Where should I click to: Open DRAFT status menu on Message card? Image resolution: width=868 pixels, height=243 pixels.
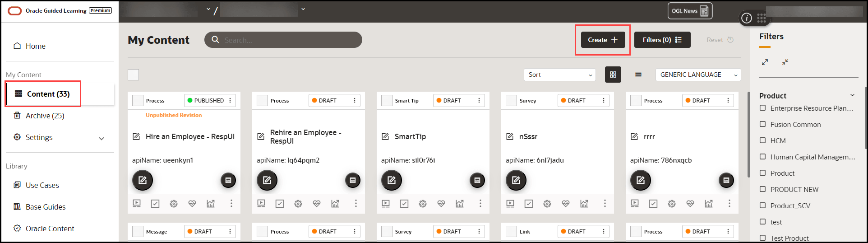coord(230,231)
